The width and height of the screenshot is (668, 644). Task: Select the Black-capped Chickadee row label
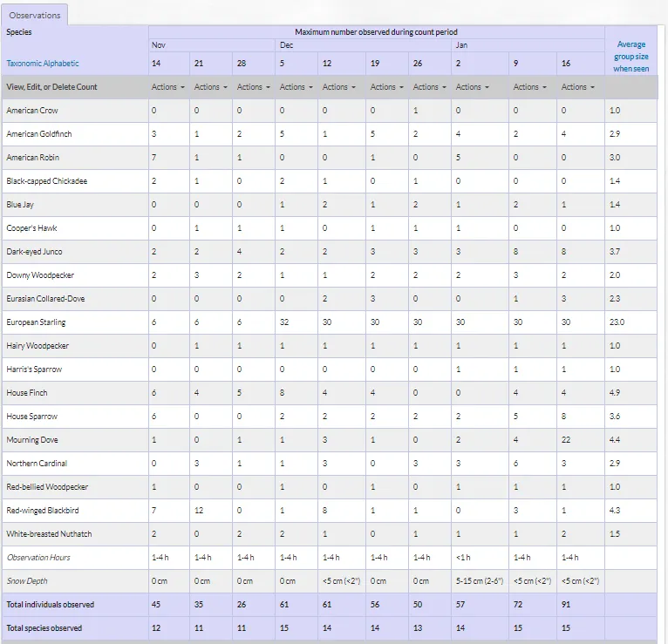tap(47, 181)
